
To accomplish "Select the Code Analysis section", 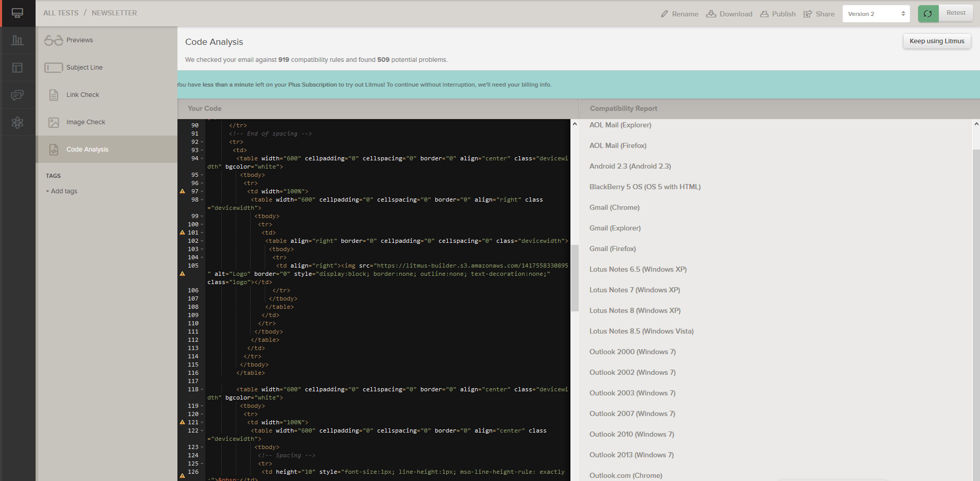I will (x=107, y=150).
